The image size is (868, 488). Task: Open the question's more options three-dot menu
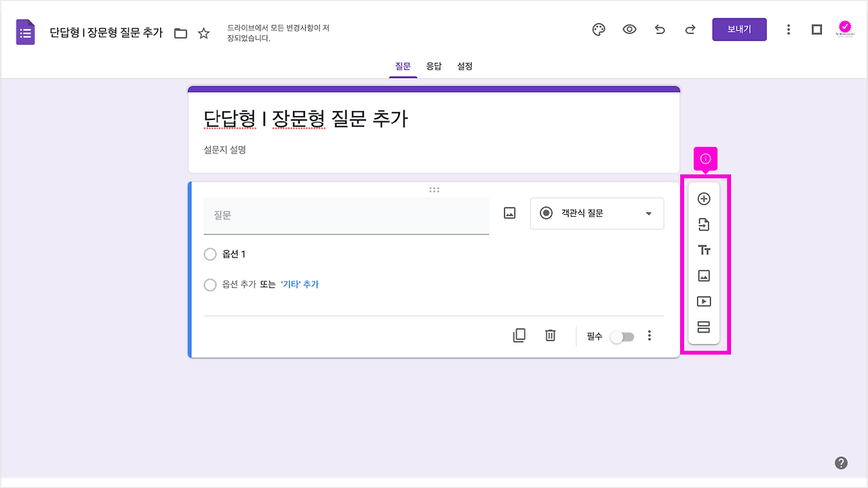click(649, 335)
